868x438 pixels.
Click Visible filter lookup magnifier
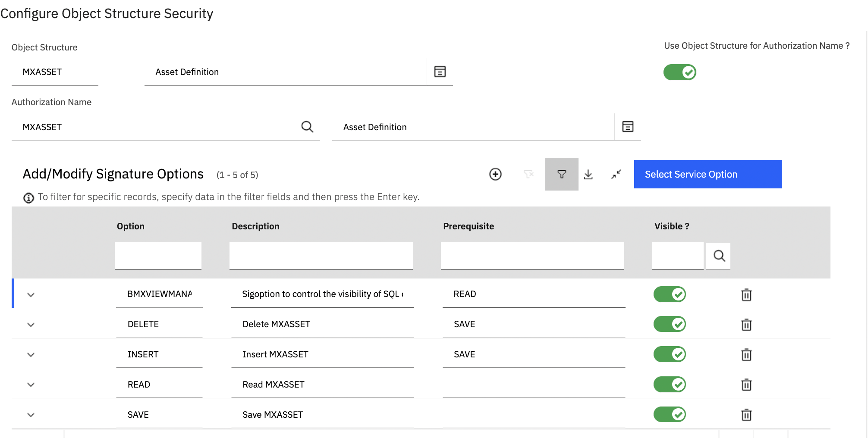point(719,256)
